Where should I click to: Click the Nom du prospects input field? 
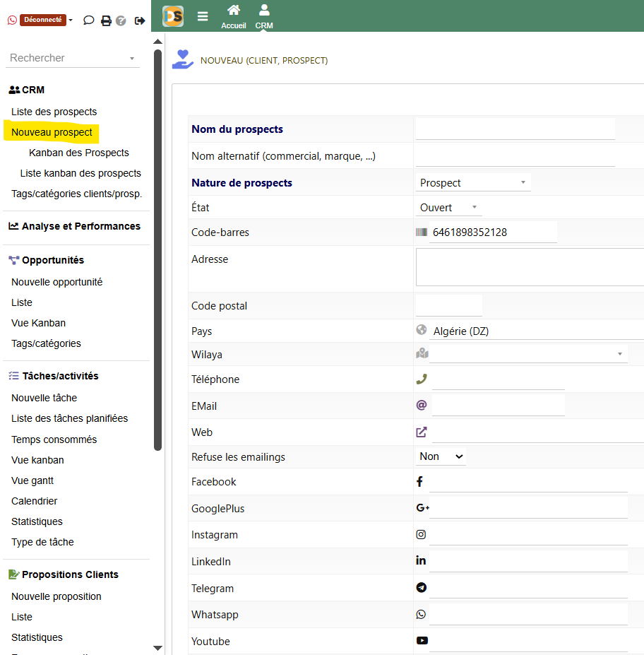click(x=515, y=129)
